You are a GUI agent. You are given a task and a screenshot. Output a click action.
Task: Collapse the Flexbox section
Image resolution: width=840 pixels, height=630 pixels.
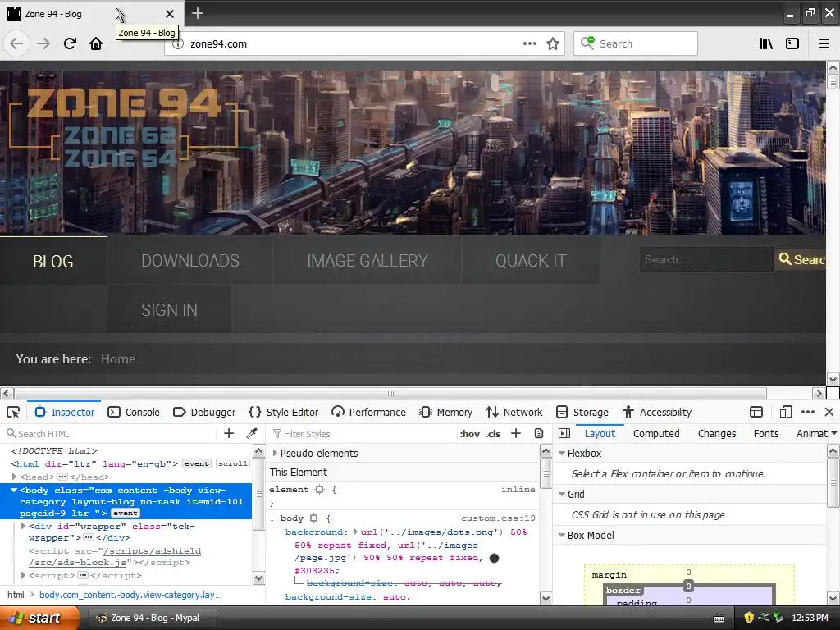pos(562,453)
